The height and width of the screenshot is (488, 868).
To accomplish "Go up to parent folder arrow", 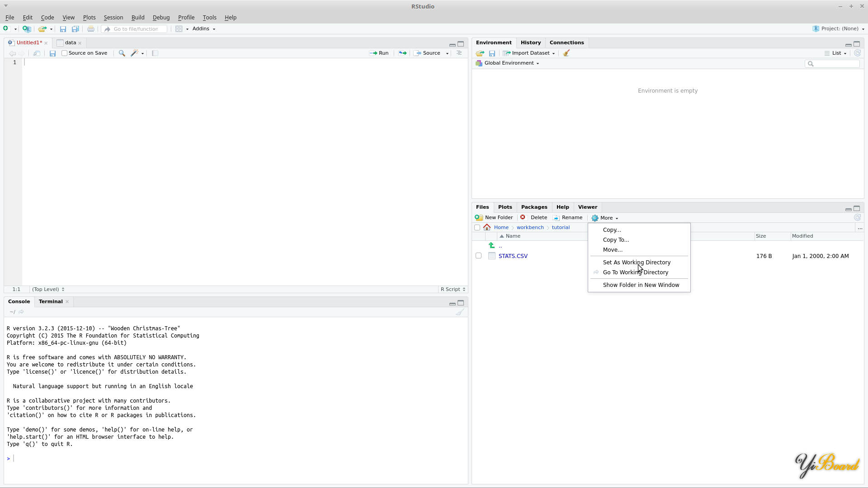I will click(x=491, y=246).
